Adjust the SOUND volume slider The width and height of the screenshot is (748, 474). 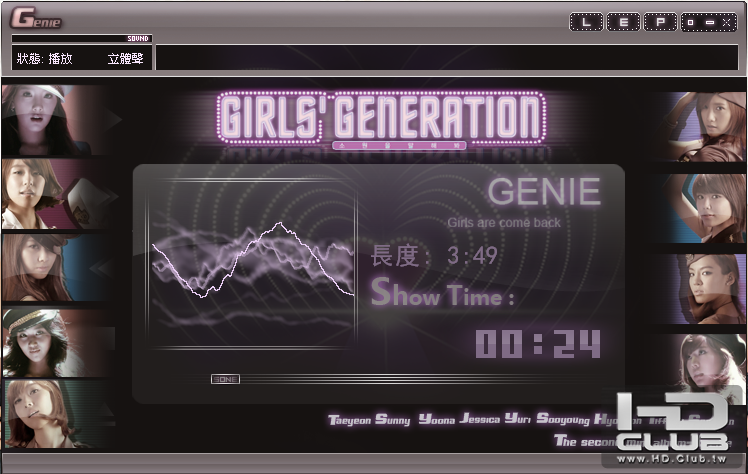tap(81, 38)
